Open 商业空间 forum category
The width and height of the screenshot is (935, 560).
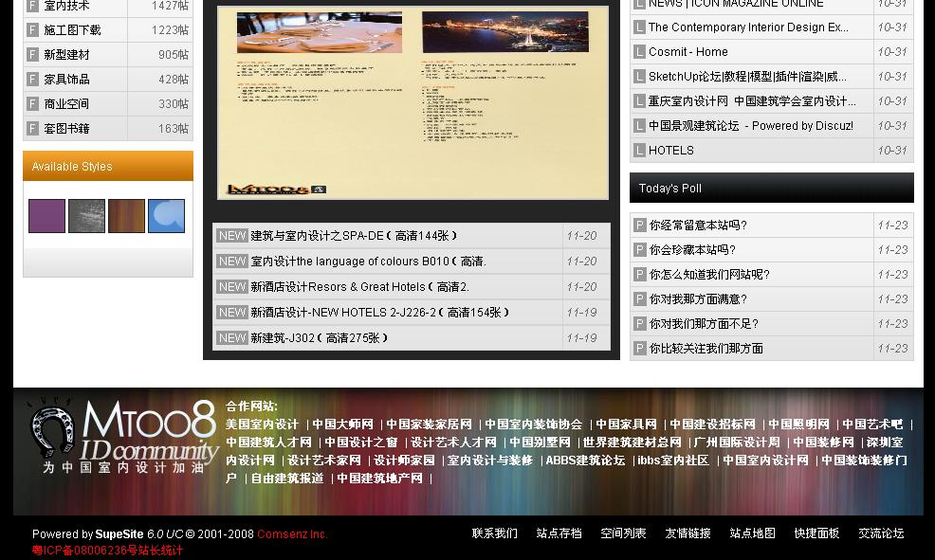tap(66, 103)
